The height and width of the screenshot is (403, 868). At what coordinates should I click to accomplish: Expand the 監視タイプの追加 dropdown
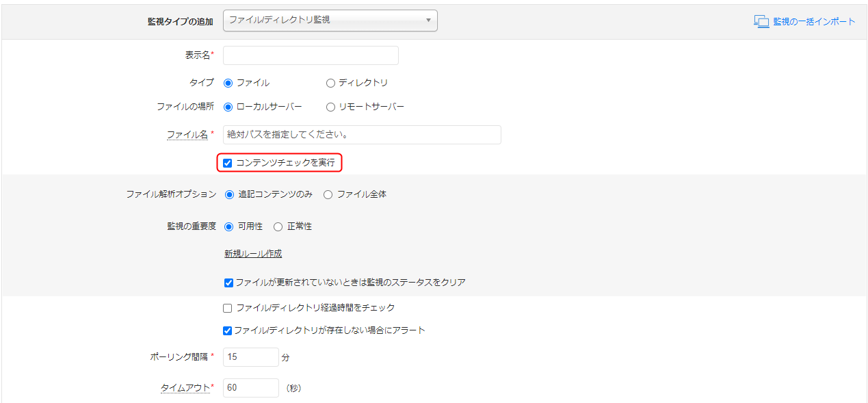pyautogui.click(x=330, y=21)
